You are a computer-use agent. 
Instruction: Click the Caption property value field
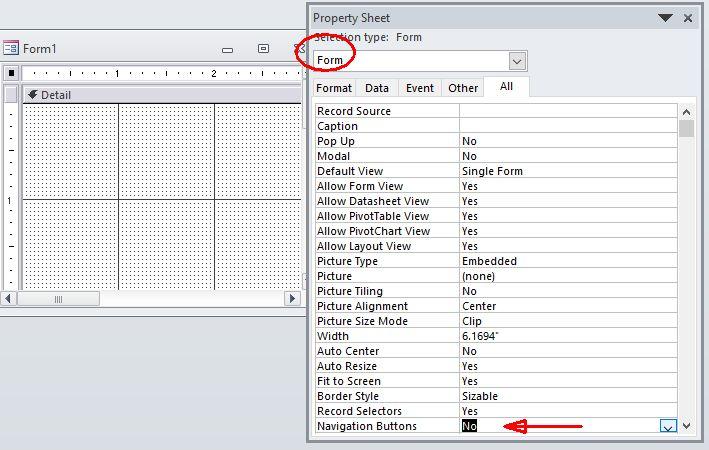567,126
